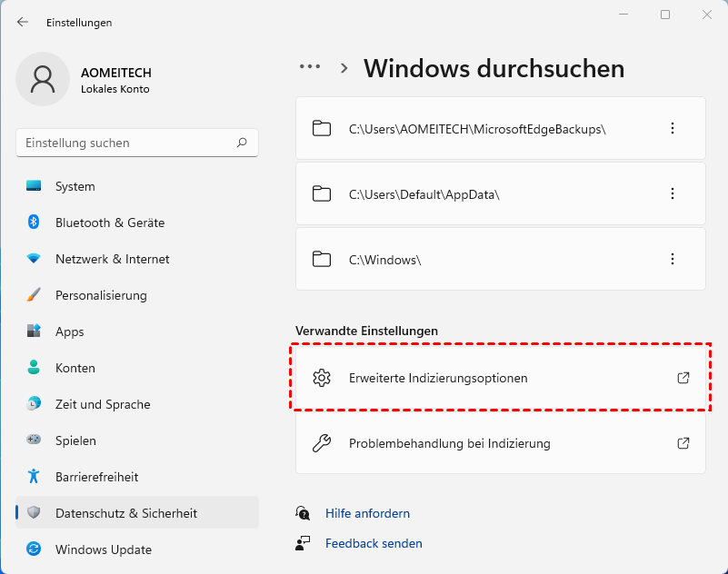728x574 pixels.
Task: Click the Feedback senden link
Action: pyautogui.click(x=374, y=543)
